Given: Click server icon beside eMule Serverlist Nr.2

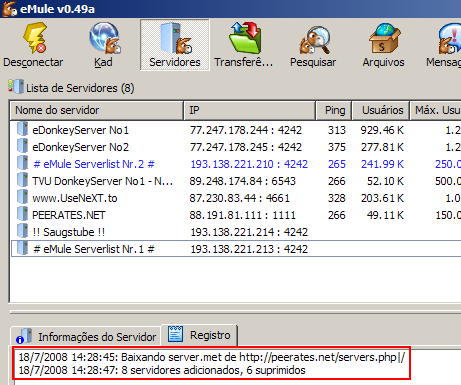Looking at the screenshot, I should coord(23,163).
